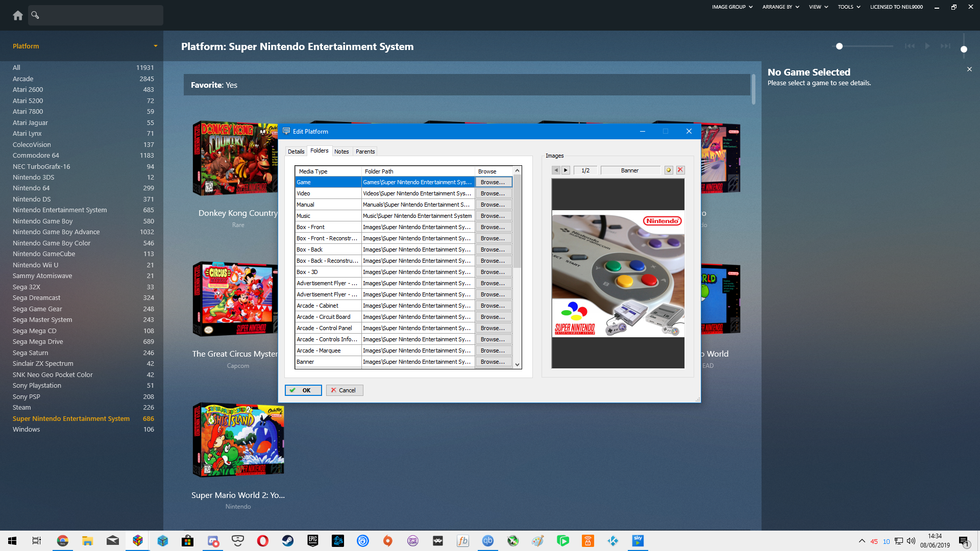Open the IMAGE GROUP dropdown menu

click(732, 7)
